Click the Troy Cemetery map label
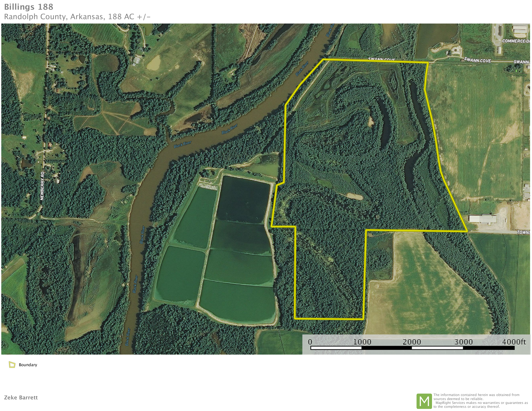 pyautogui.click(x=516, y=75)
